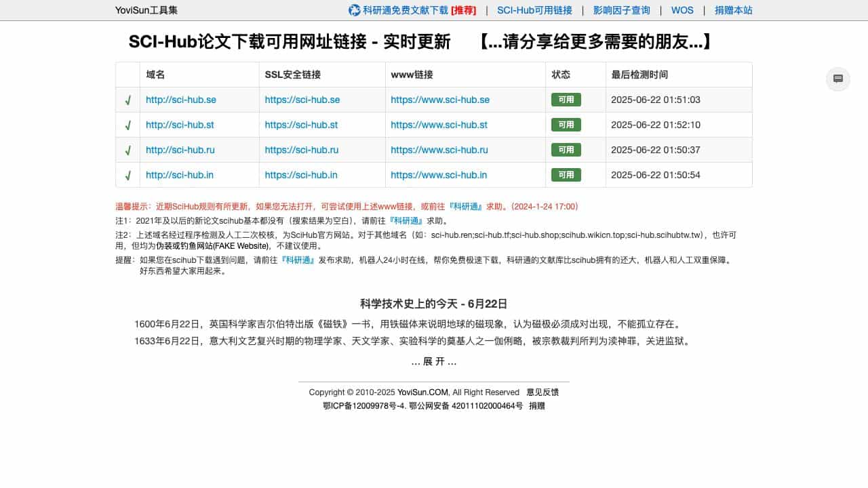Image resolution: width=868 pixels, height=488 pixels.
Task: Open SCI-Hub可用链接 in the top navigation
Action: coord(534,10)
